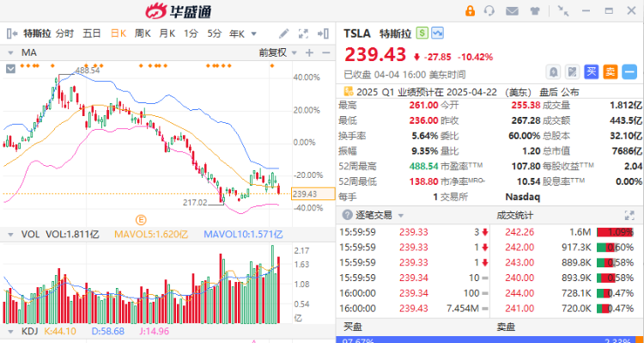Viewport: 644px width, 343px height.
Task: Click the lock screen icon in title bar
Action: click(x=470, y=10)
